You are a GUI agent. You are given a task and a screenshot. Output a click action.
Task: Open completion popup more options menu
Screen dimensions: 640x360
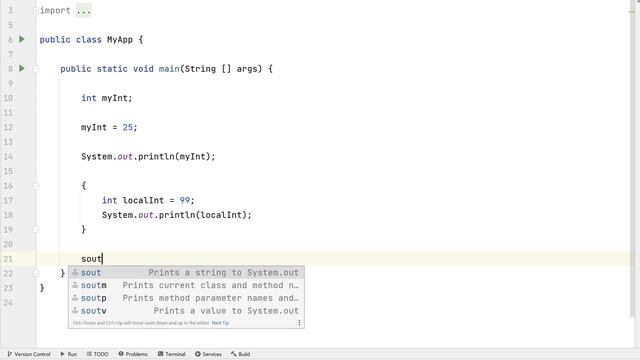[x=299, y=323]
